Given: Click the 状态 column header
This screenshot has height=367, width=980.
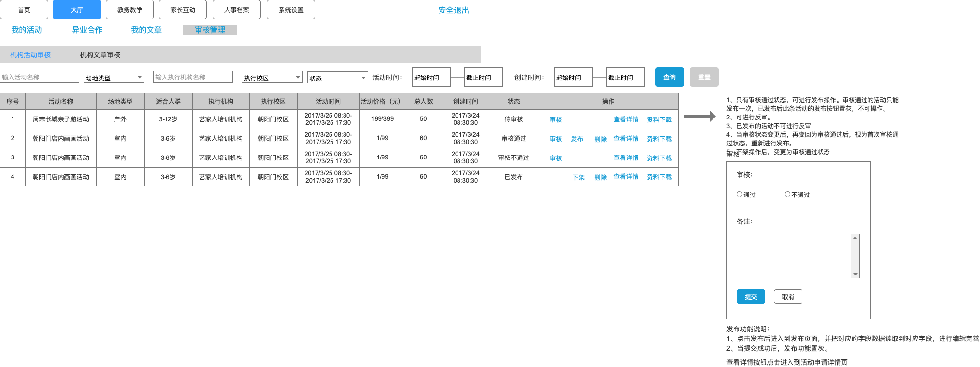Looking at the screenshot, I should pos(514,101).
